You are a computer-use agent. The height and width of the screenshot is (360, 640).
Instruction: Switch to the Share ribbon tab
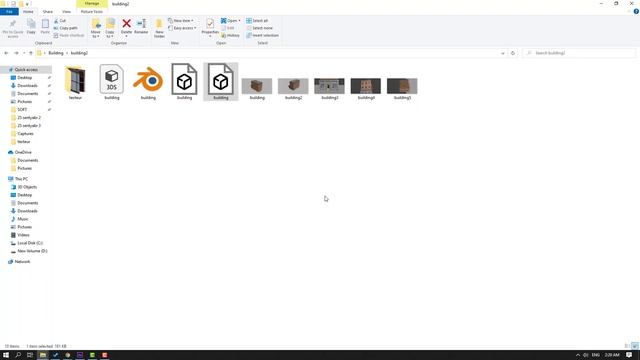[48, 12]
